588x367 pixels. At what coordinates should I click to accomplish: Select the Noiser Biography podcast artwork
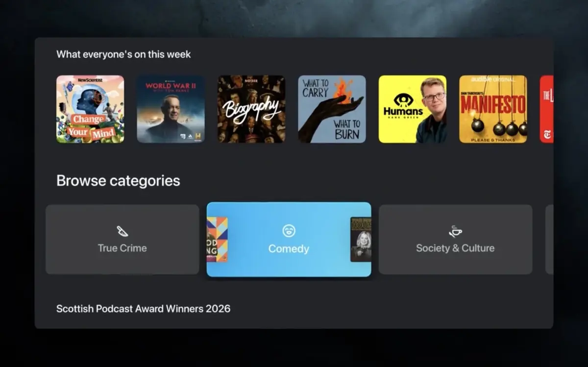pyautogui.click(x=251, y=109)
